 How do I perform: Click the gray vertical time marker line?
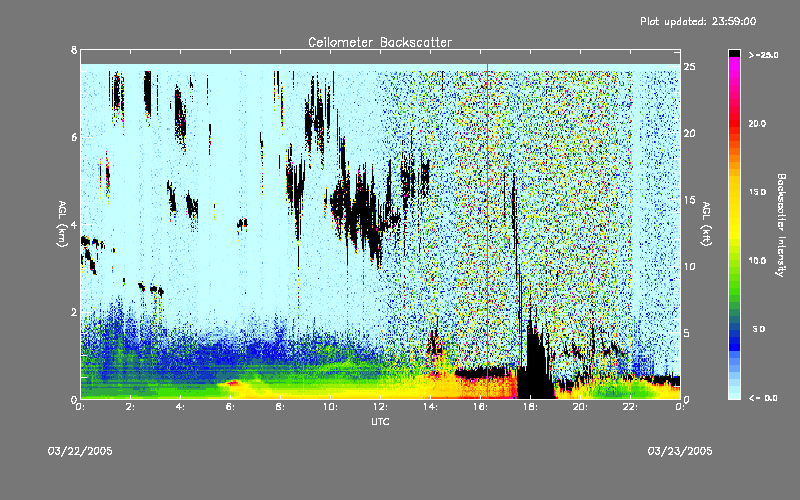coord(487,230)
